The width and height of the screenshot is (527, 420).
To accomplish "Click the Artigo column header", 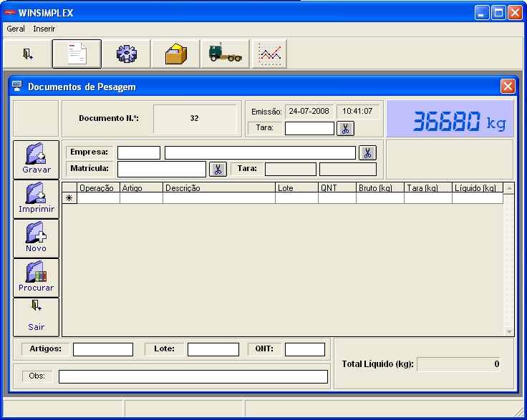I will 142,188.
